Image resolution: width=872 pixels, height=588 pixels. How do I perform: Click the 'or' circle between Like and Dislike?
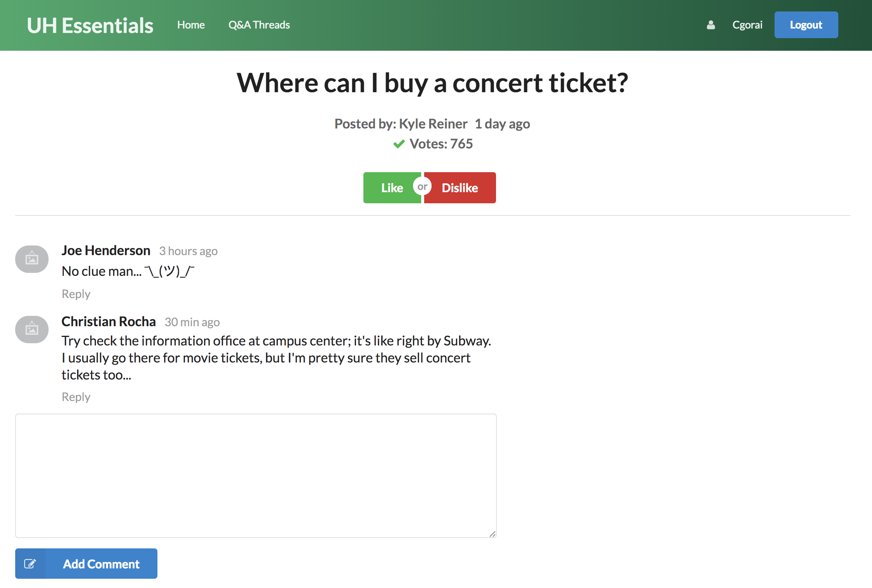tap(422, 186)
